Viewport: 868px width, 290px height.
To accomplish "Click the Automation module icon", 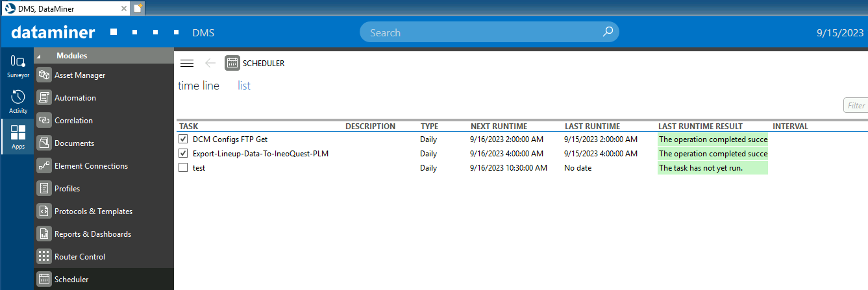I will pos(44,98).
